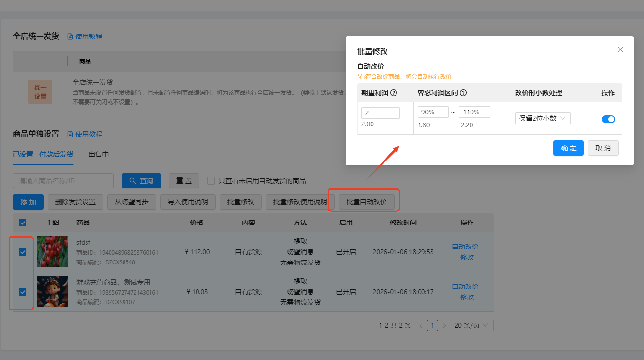Click 自动改价 link in sfdsf row
The width and height of the screenshot is (644, 360).
tap(465, 247)
